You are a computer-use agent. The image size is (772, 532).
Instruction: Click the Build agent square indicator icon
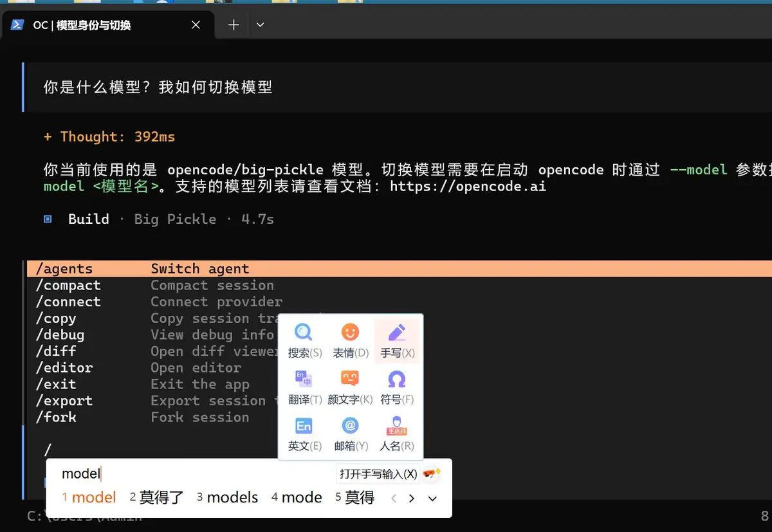tap(48, 219)
